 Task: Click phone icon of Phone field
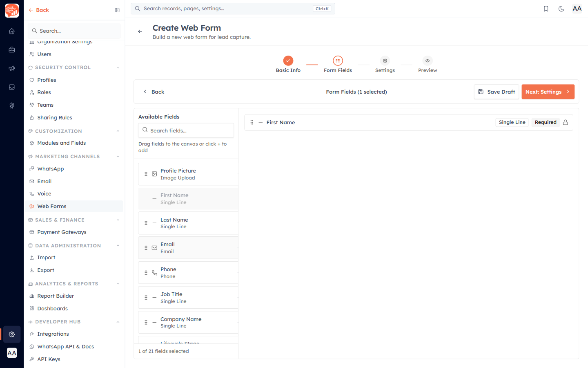154,273
